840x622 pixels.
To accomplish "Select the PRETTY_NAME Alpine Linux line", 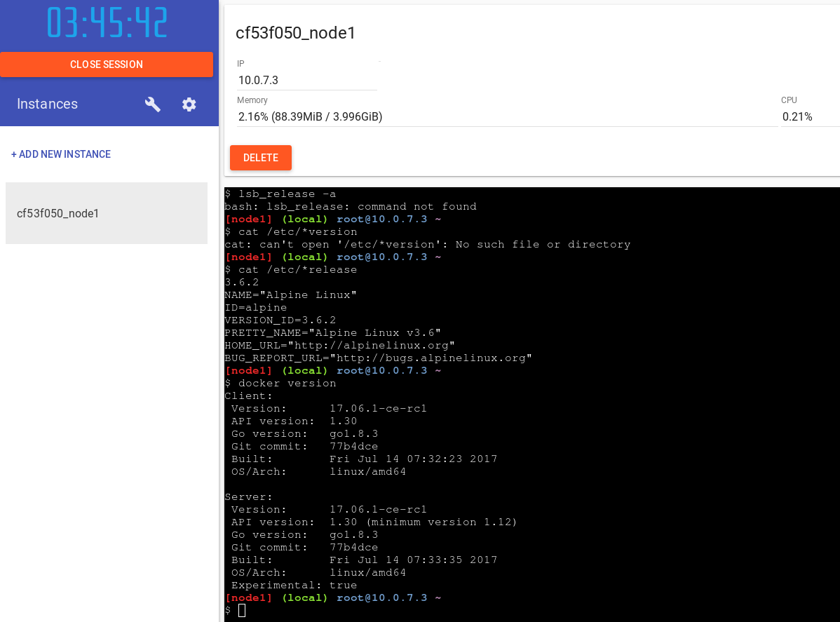I will pos(332,332).
